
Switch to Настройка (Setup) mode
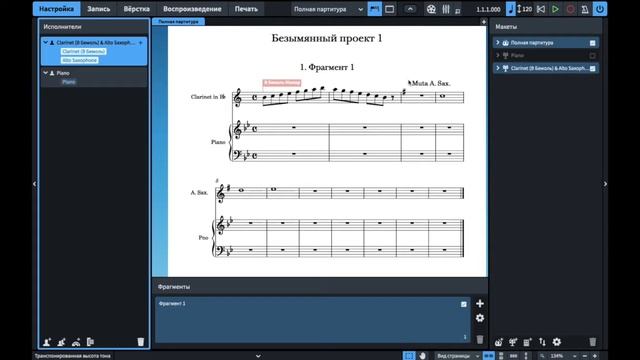click(57, 9)
